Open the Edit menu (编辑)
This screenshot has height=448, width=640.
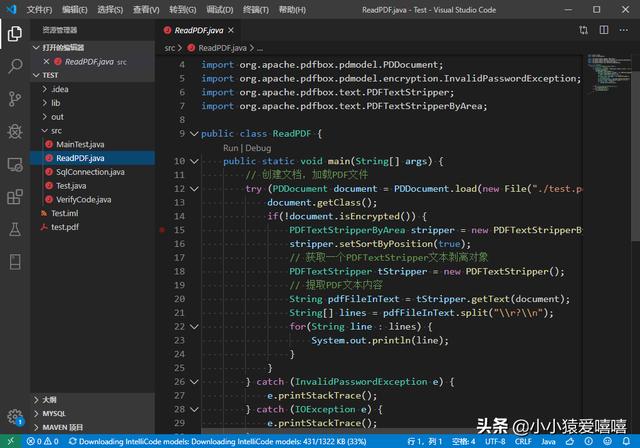(x=75, y=9)
